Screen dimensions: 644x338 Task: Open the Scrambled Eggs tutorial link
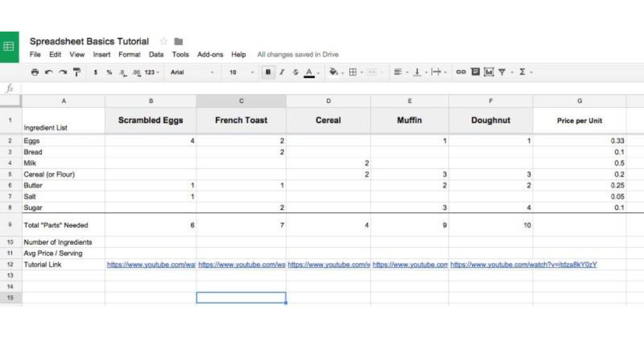pos(151,264)
